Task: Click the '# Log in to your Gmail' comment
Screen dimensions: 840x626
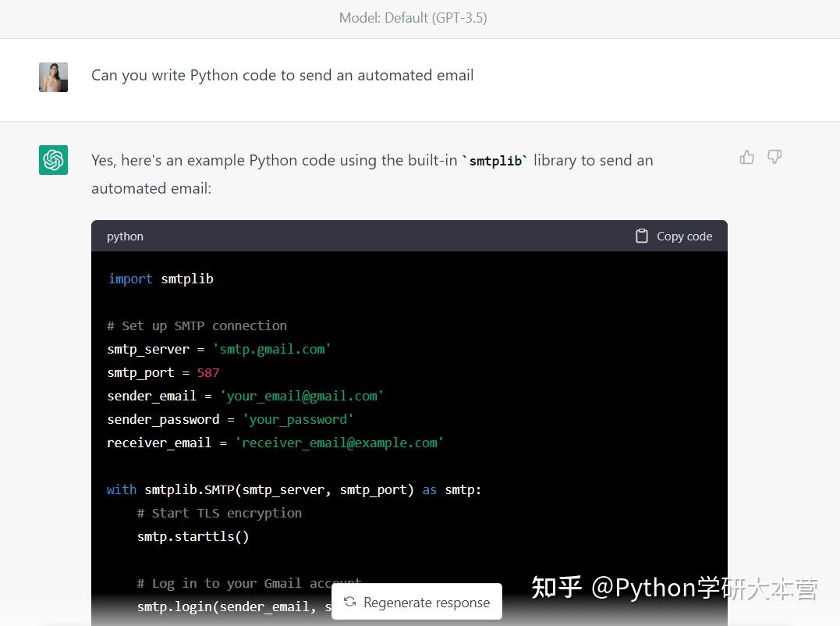Action: (x=249, y=584)
